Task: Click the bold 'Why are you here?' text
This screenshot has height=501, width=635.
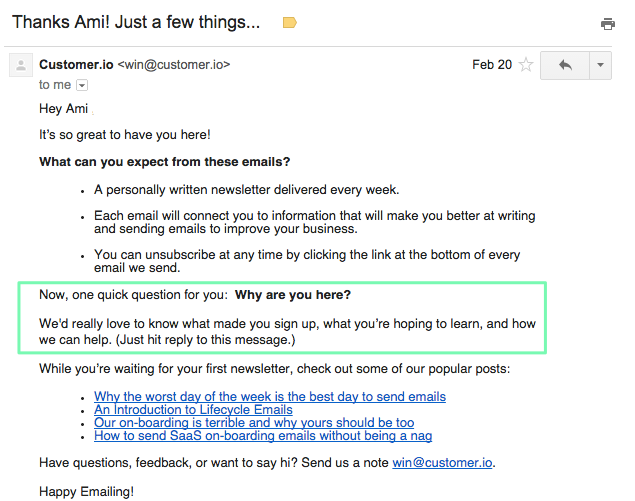Action: [293, 295]
